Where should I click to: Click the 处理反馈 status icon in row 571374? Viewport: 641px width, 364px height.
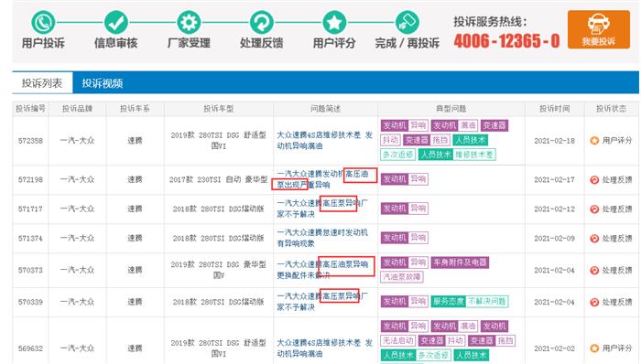594,239
